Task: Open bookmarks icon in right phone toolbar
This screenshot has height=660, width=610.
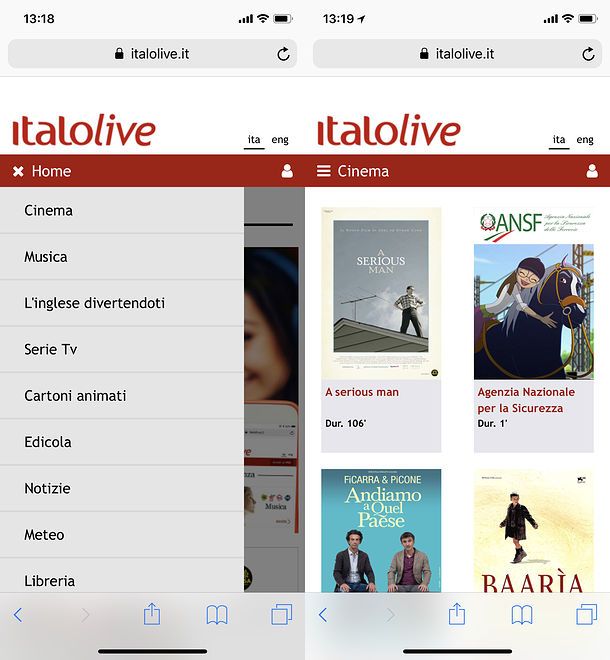Action: [x=522, y=615]
